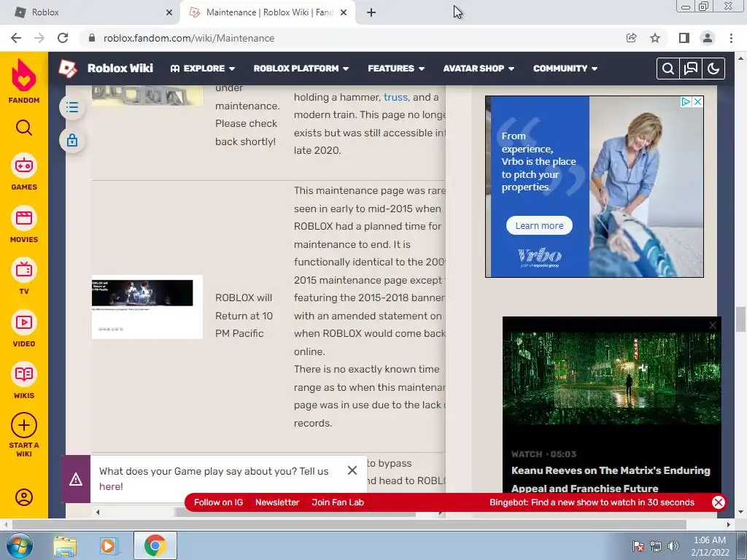Screen dimensions: 747x560
Task: Open the table of contents list icon
Action: 72,107
